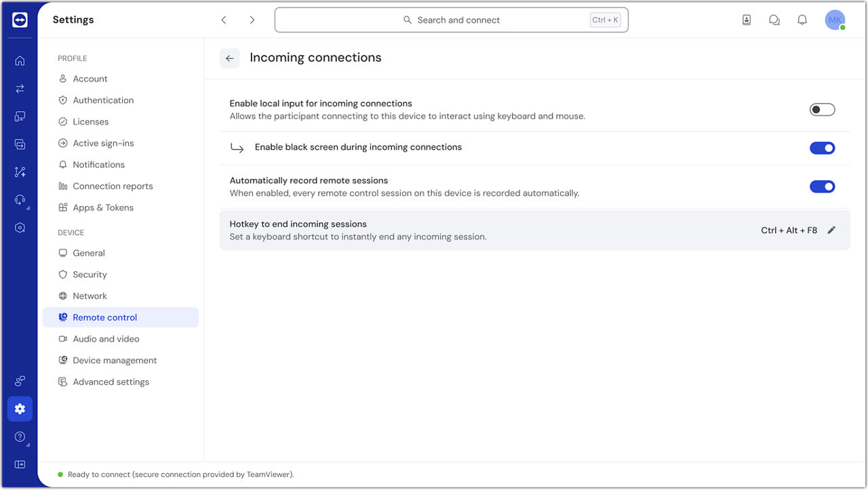The height and width of the screenshot is (490, 868).
Task: Open the Security settings section
Action: [90, 274]
